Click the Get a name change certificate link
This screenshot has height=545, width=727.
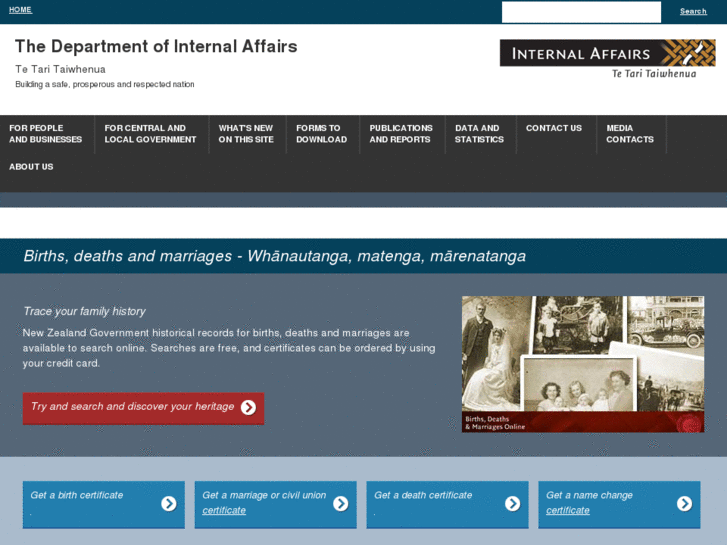[x=619, y=505]
